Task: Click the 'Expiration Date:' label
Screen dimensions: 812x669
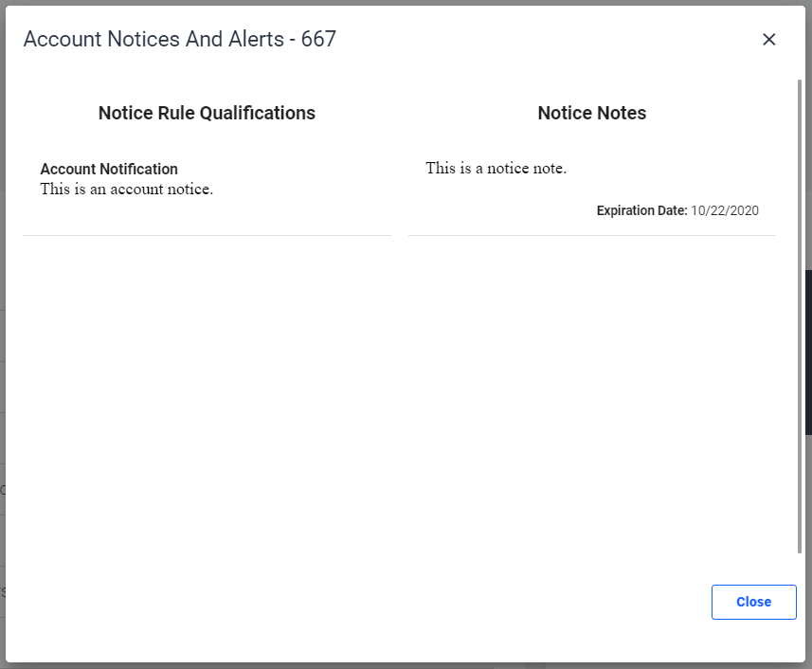Action: 641,210
